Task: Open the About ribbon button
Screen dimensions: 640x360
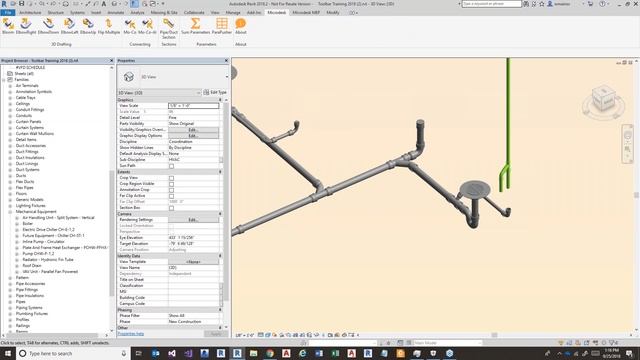Action: [x=241, y=26]
